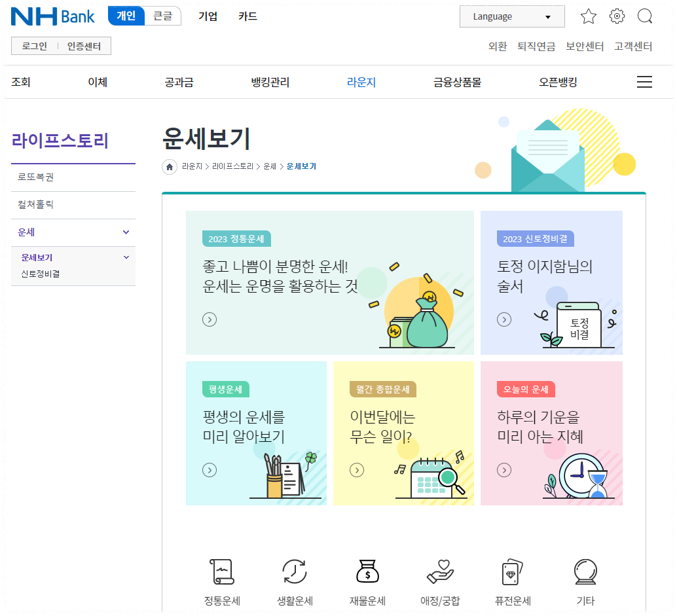Open the Language dropdown
The width and height of the screenshot is (677, 616).
(512, 16)
